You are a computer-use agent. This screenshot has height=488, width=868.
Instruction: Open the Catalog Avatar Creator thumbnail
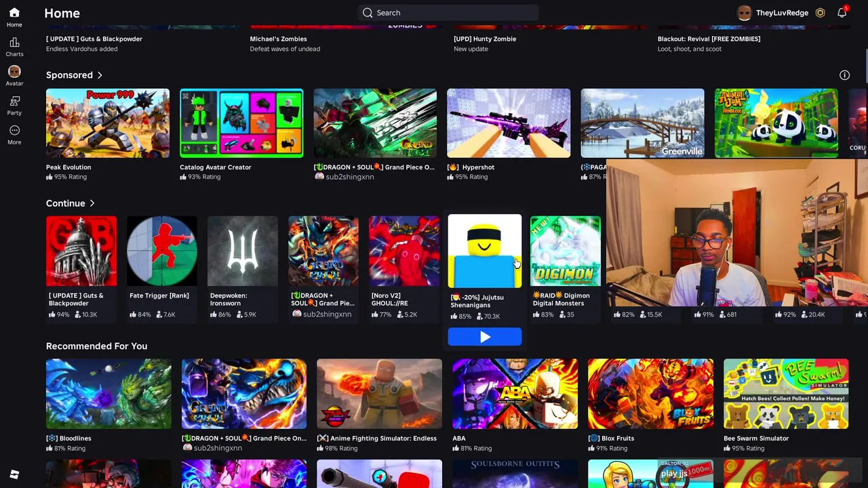[241, 123]
